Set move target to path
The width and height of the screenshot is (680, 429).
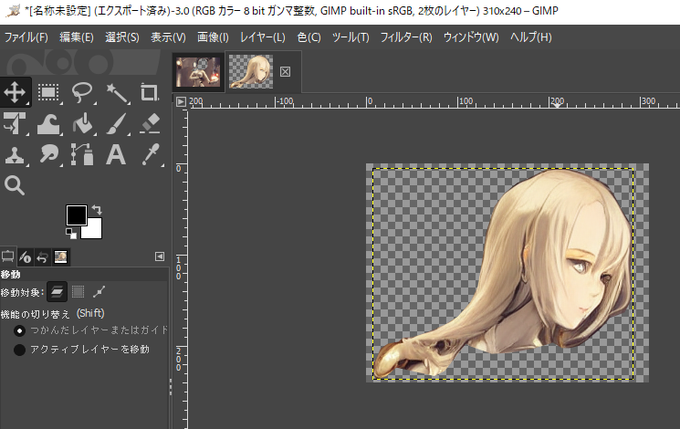click(98, 292)
